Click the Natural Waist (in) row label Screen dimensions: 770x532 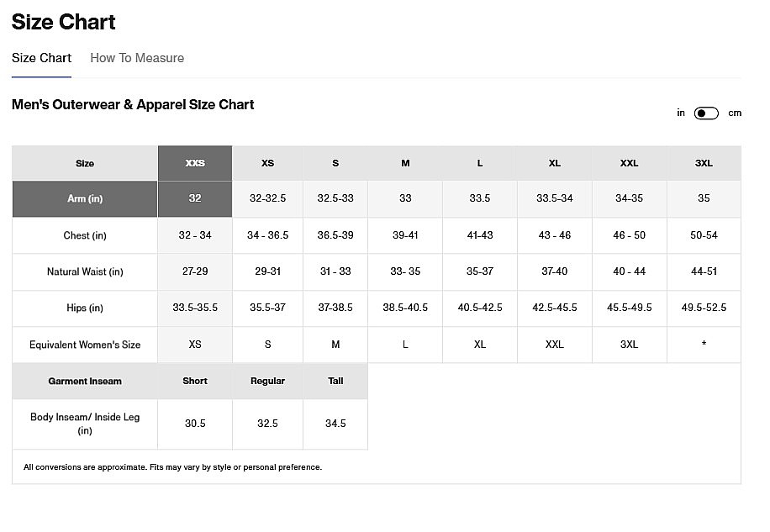(85, 271)
